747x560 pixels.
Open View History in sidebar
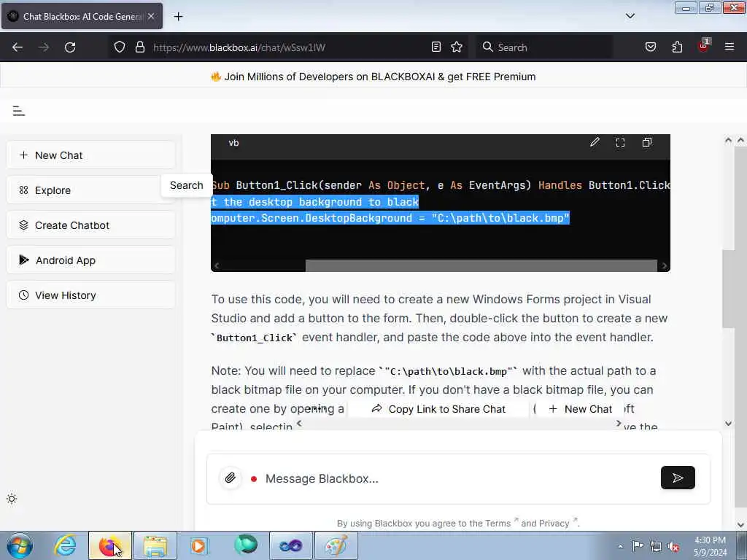(x=91, y=295)
